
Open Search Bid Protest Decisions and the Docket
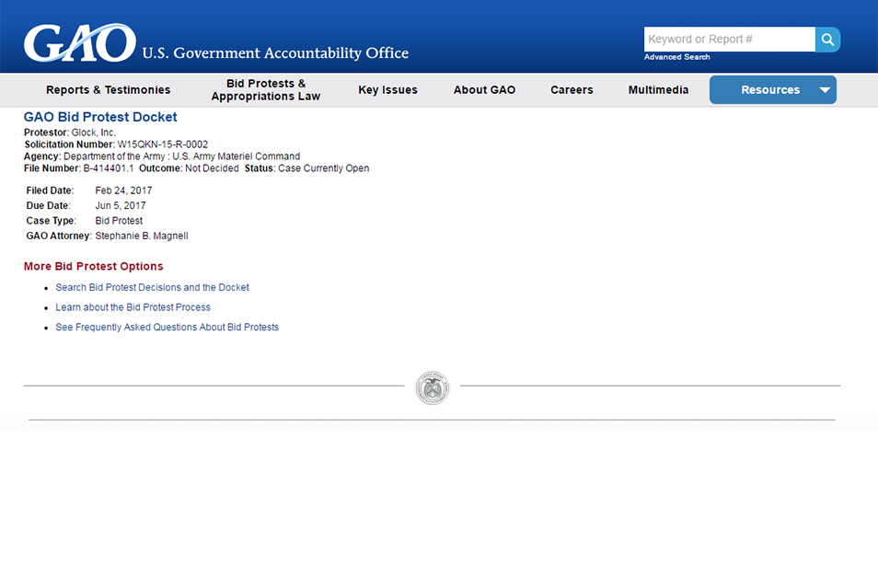pyautogui.click(x=152, y=287)
